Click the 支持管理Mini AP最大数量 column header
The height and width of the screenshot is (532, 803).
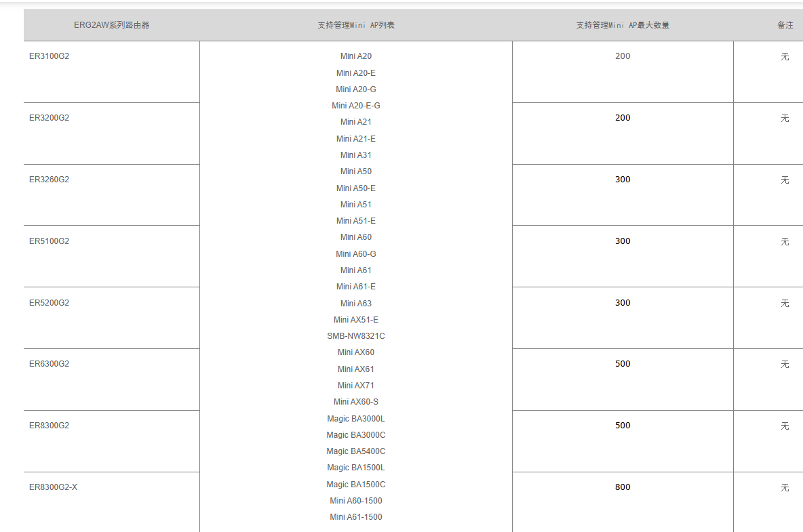623,25
